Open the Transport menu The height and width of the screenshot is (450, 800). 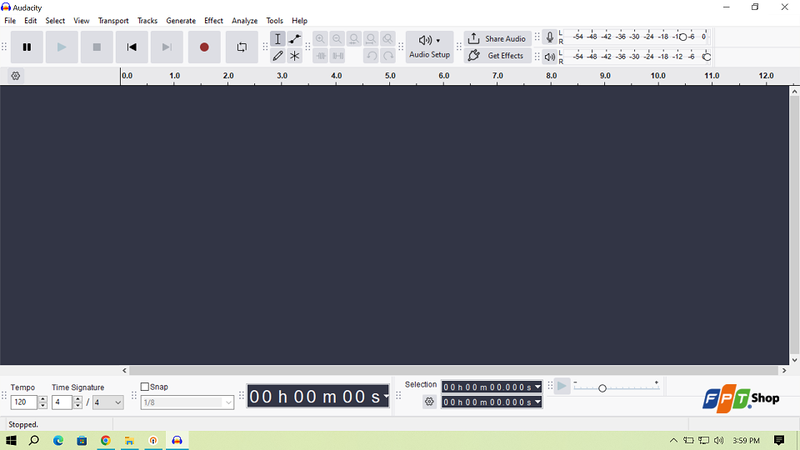point(113,21)
